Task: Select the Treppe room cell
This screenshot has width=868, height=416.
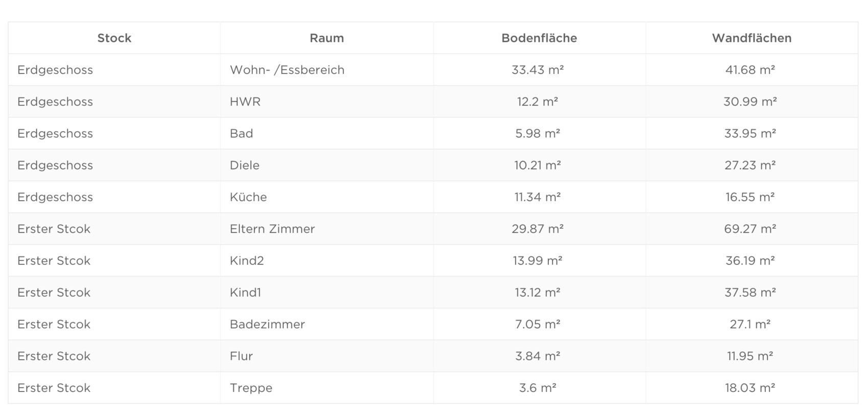Action: (251, 388)
